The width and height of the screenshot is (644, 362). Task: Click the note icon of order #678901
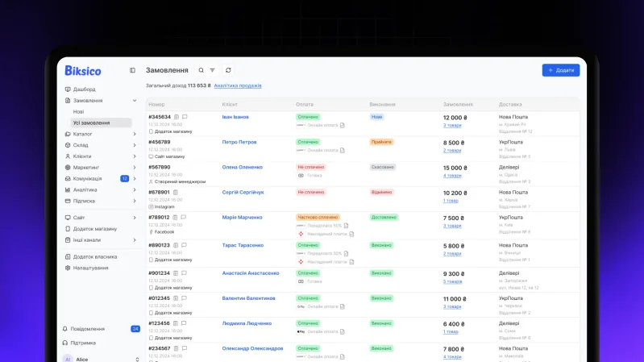click(176, 193)
